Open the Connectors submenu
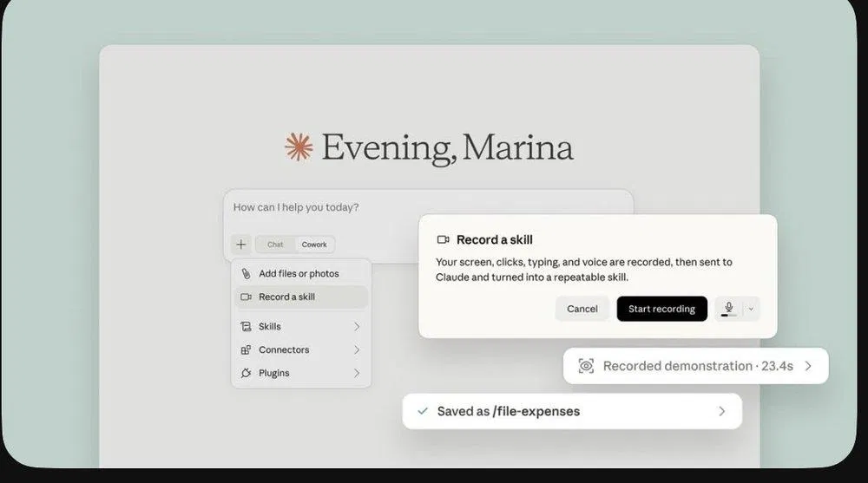868x483 pixels. 301,349
